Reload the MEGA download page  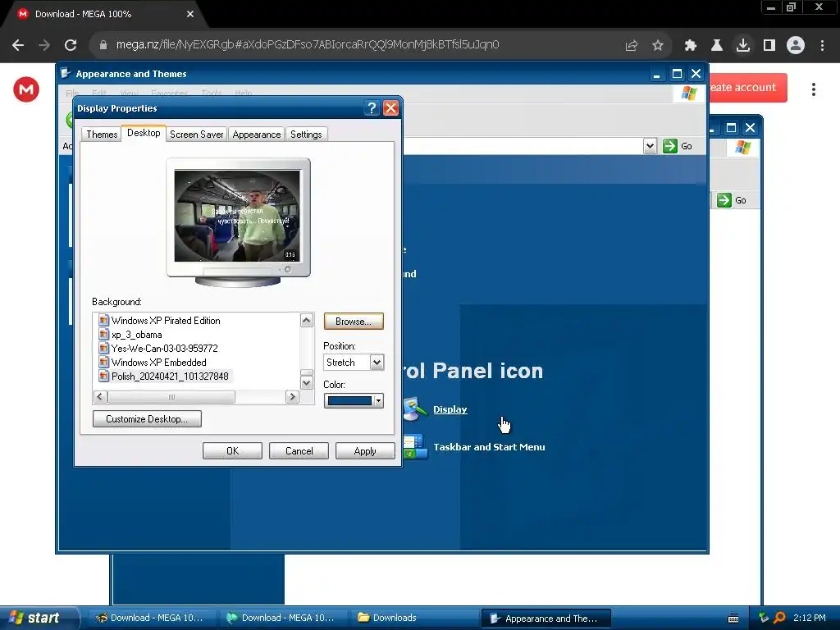point(71,45)
